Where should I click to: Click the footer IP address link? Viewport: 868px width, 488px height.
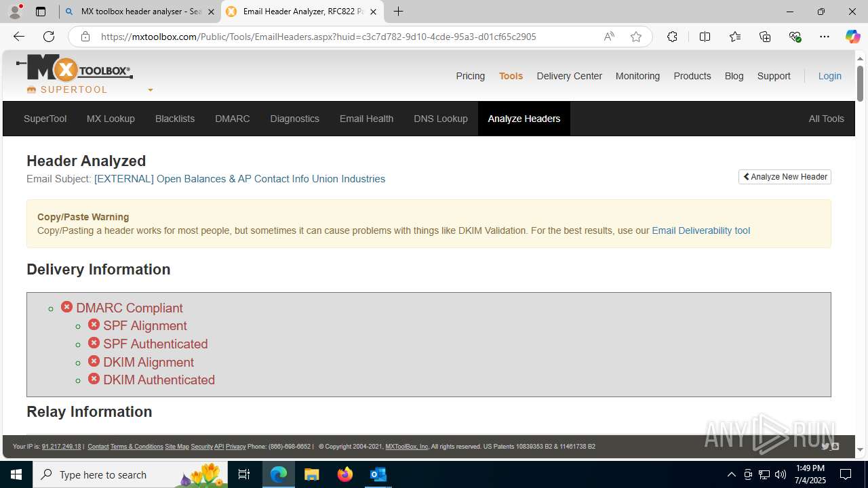pyautogui.click(x=61, y=447)
